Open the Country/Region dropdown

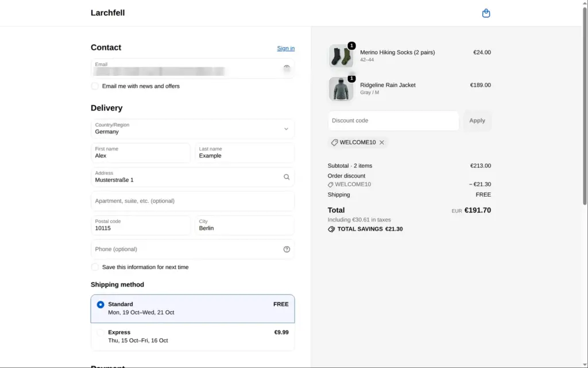(193, 129)
